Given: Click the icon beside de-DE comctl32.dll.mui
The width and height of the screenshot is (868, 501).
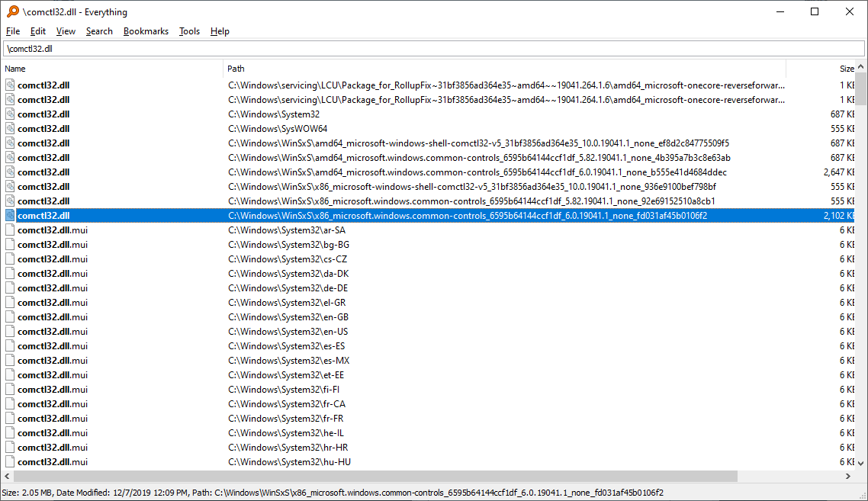Looking at the screenshot, I should point(8,287).
